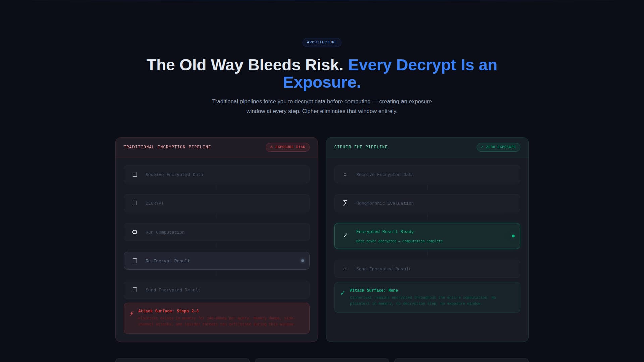Click 'Data never decrypted' subtitle text
644x362 pixels.
tap(399, 241)
